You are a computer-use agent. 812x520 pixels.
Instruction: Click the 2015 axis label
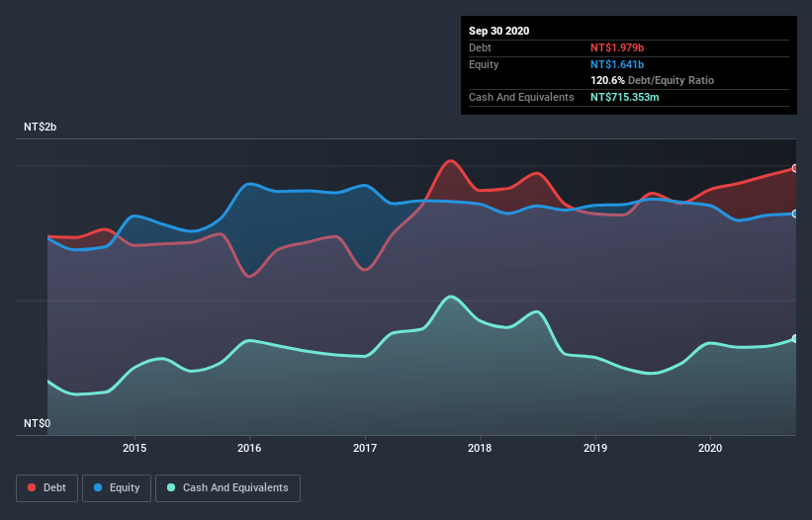(x=135, y=448)
